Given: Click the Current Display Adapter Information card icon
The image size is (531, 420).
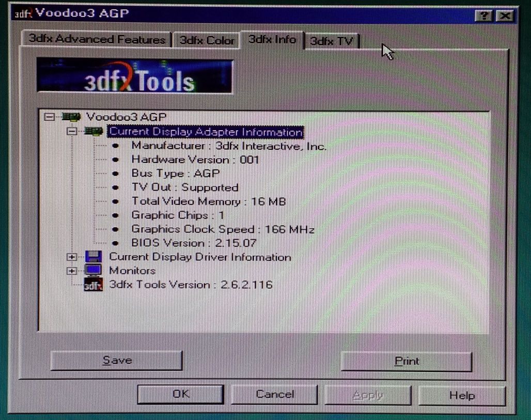Looking at the screenshot, I should pyautogui.click(x=93, y=131).
